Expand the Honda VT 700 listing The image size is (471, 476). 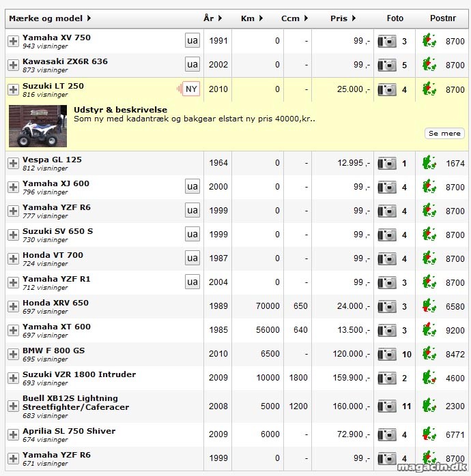pos(13,258)
